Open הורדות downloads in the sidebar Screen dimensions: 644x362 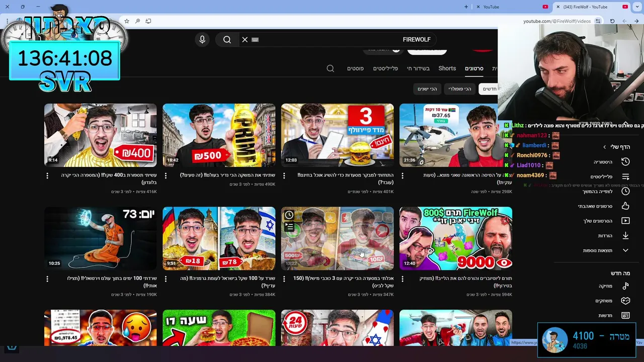point(614,235)
